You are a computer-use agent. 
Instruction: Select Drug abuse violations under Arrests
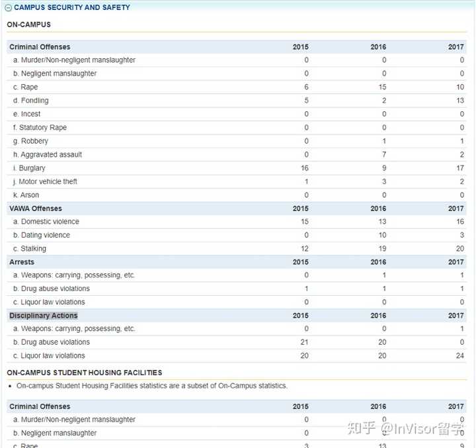237,289
